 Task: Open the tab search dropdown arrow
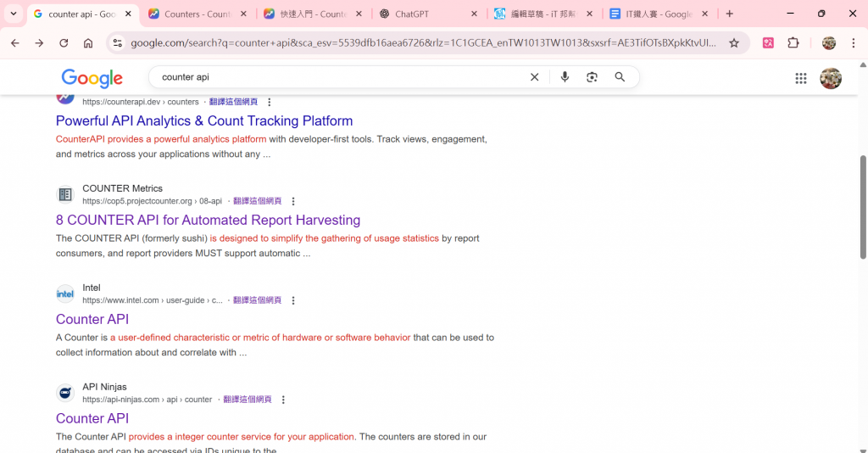click(14, 14)
